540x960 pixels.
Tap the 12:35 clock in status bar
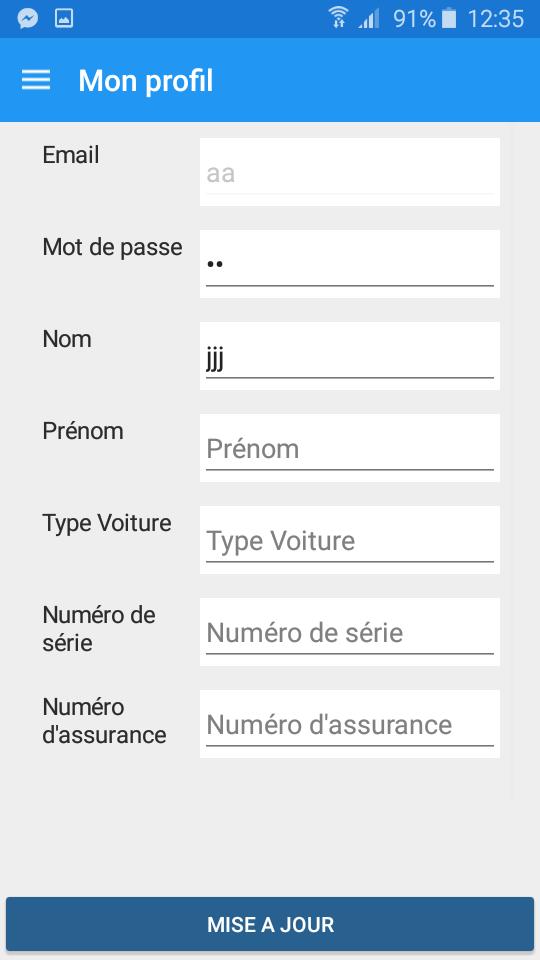point(495,19)
